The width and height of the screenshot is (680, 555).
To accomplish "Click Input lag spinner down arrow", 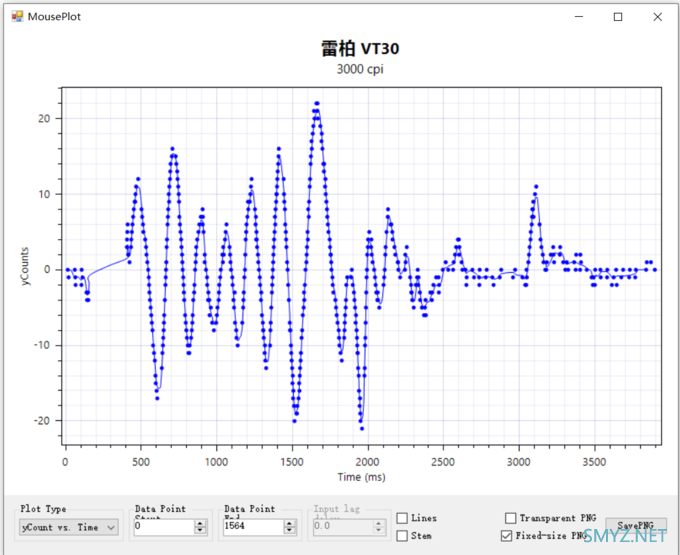I will 379,530.
